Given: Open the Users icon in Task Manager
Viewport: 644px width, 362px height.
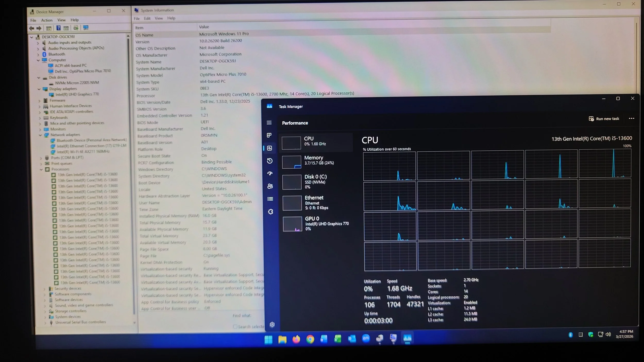Looking at the screenshot, I should (270, 186).
